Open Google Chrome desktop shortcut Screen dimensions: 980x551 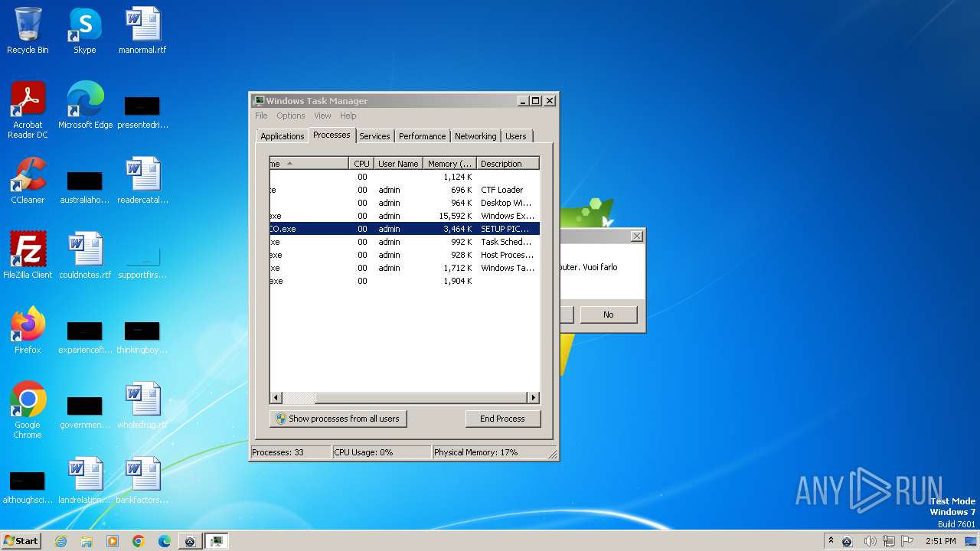(x=28, y=410)
